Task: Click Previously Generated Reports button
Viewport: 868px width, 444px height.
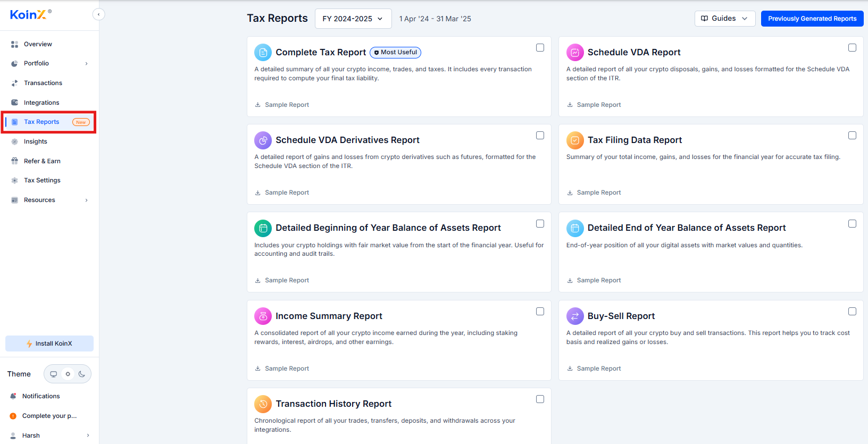Action: (812, 19)
